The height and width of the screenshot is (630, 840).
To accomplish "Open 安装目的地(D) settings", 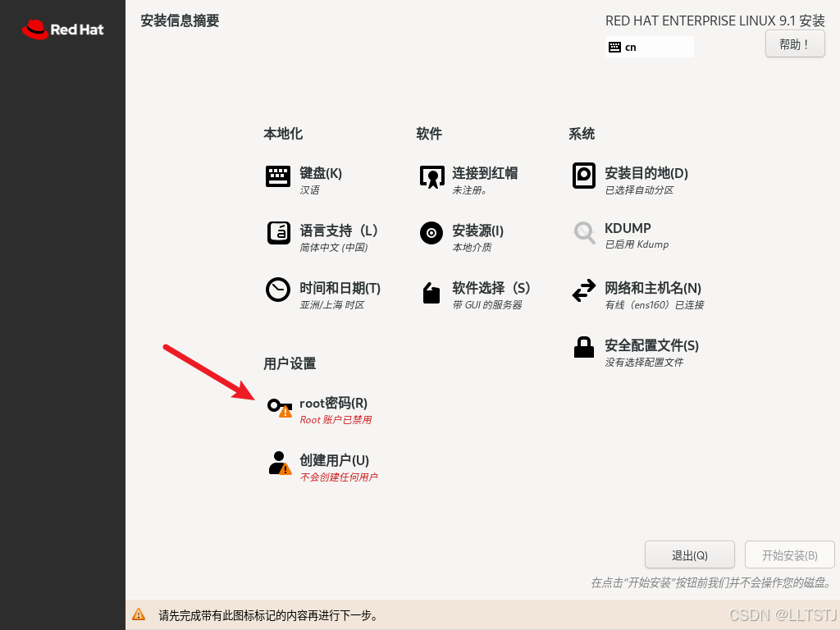I will [646, 173].
